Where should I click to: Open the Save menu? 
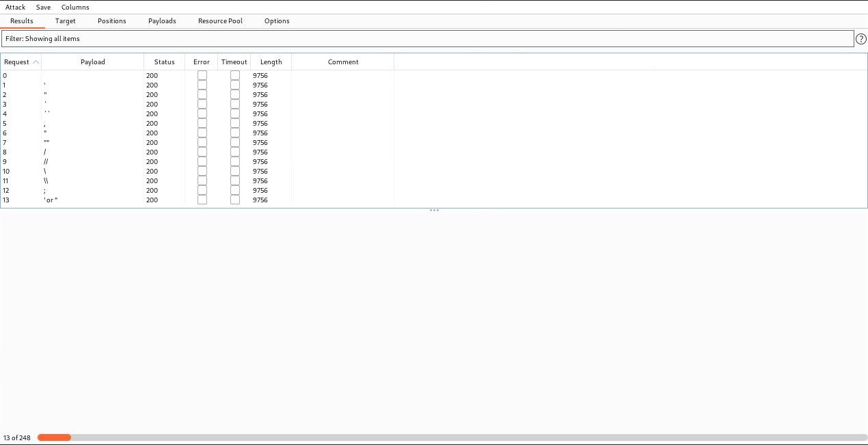pos(43,7)
